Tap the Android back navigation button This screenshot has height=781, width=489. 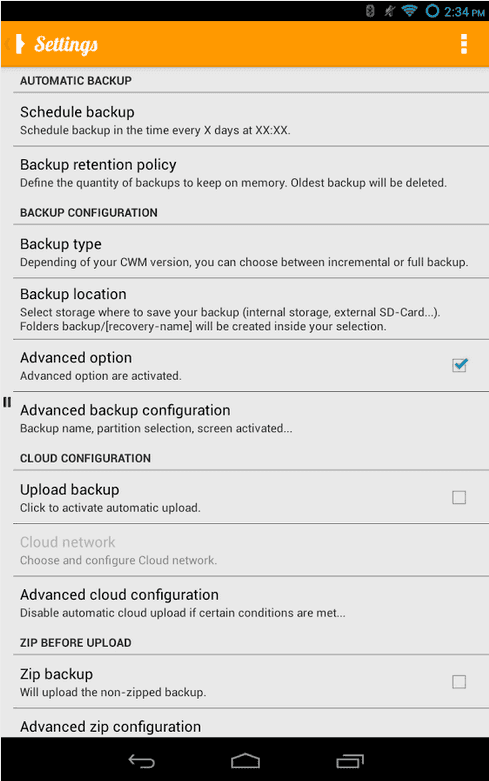(x=142, y=761)
